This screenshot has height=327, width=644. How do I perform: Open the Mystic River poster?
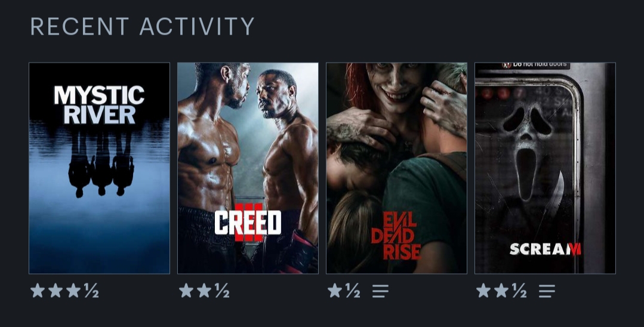click(100, 168)
